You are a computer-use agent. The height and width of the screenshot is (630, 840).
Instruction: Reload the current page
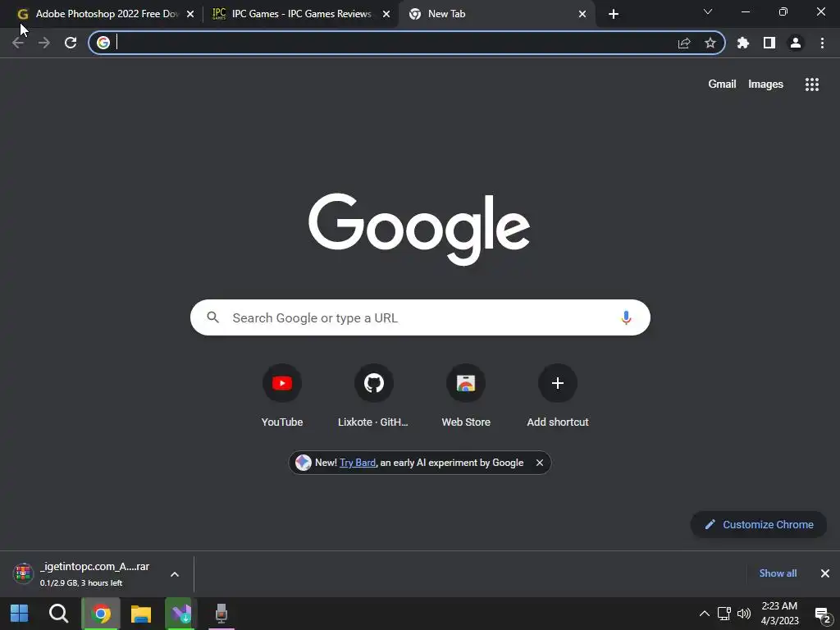(x=71, y=43)
